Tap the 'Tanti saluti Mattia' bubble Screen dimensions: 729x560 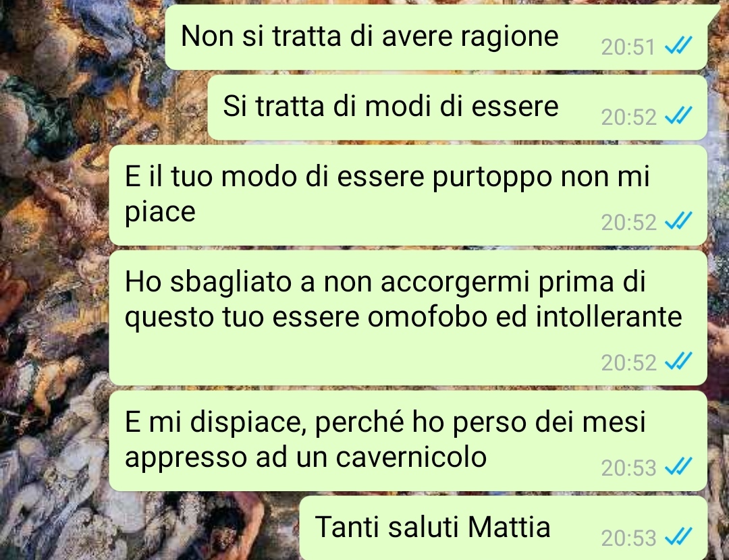[504, 528]
